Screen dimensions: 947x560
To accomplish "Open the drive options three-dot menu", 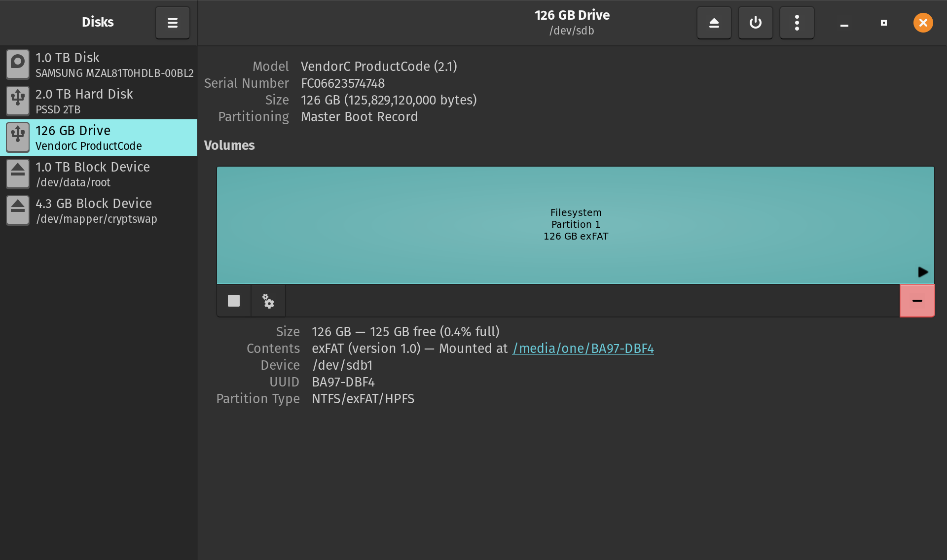I will 797,23.
